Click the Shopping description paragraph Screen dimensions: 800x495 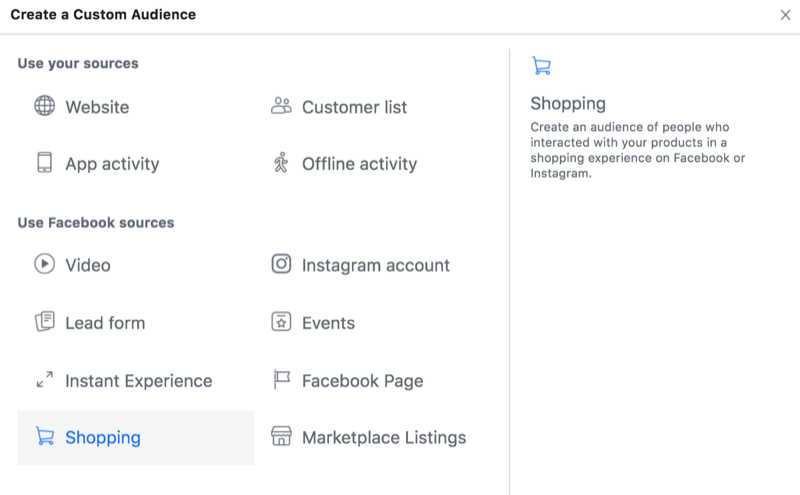click(637, 150)
